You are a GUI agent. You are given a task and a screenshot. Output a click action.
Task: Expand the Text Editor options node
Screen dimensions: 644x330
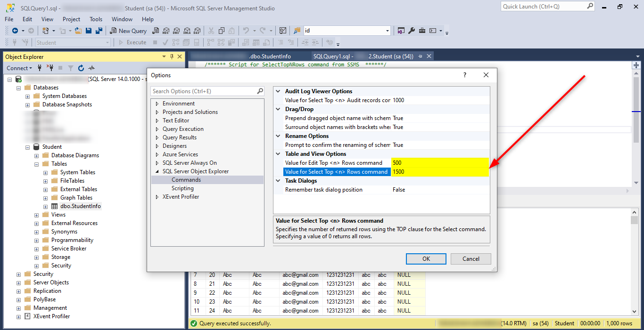[157, 120]
